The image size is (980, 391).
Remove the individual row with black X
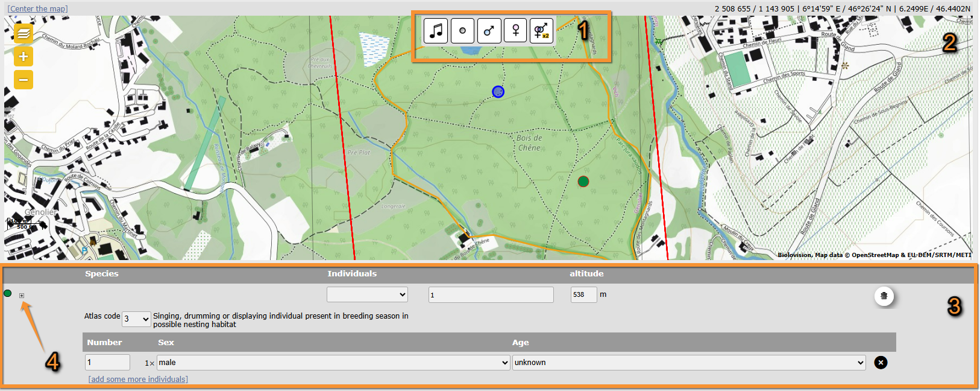(x=881, y=363)
